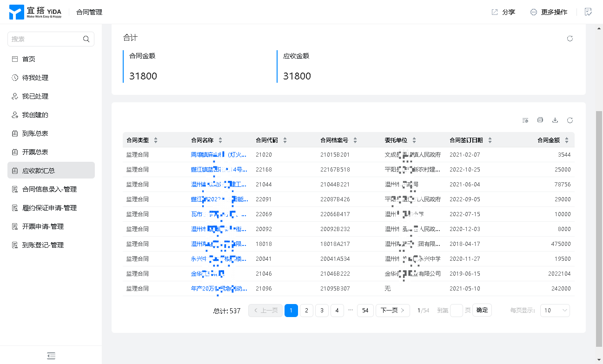Sort the table by the 合同代码 column
Screen dimensions: 603x364
pos(285,140)
